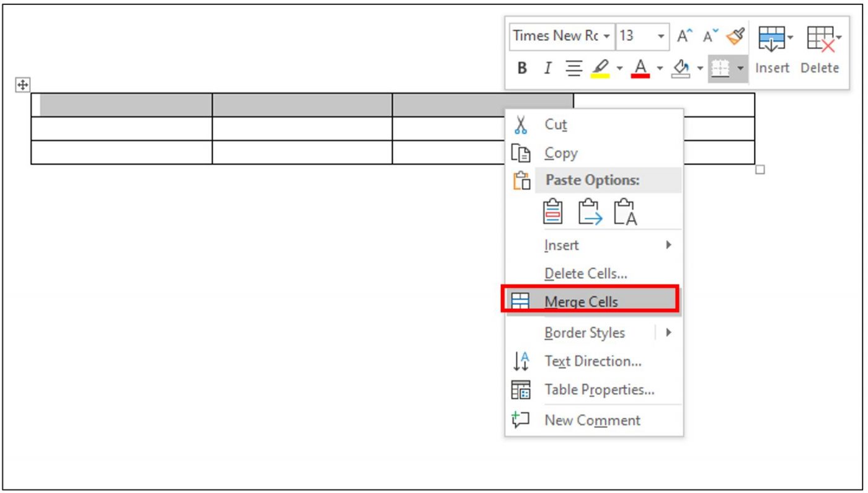The width and height of the screenshot is (868, 493).
Task: Open Table Properties... dialog
Action: [x=594, y=390]
